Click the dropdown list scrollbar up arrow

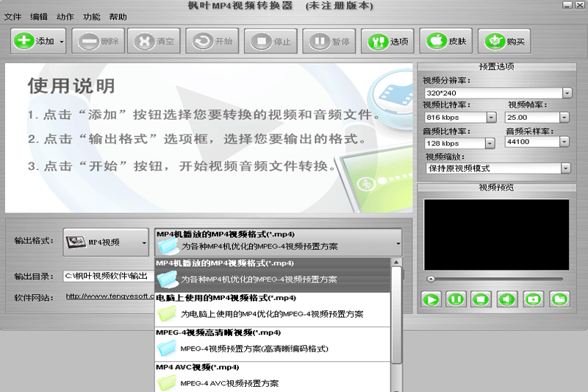click(x=396, y=262)
